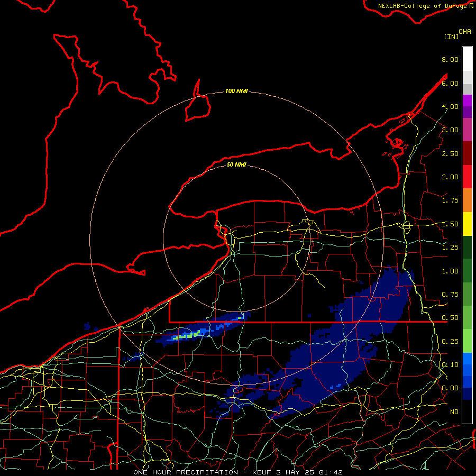Screen dimensions: 476x476
Task: Click the 4.00 legend value
Action: [450, 106]
